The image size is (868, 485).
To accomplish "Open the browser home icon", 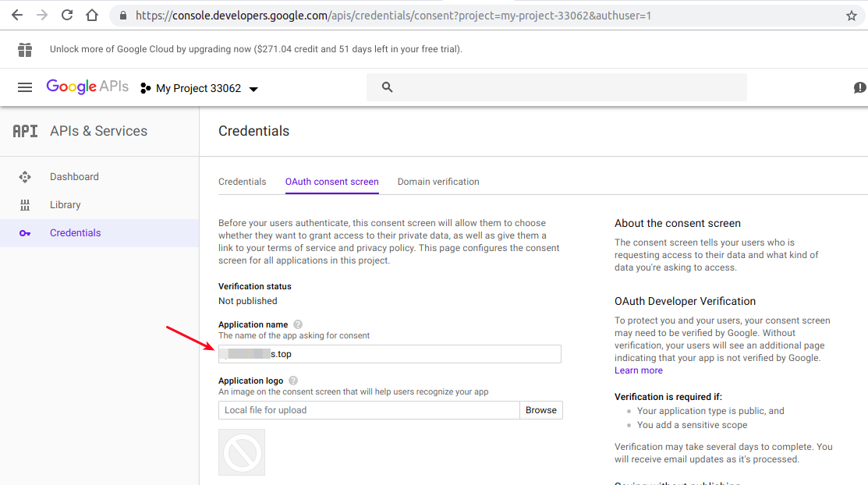I will click(92, 16).
